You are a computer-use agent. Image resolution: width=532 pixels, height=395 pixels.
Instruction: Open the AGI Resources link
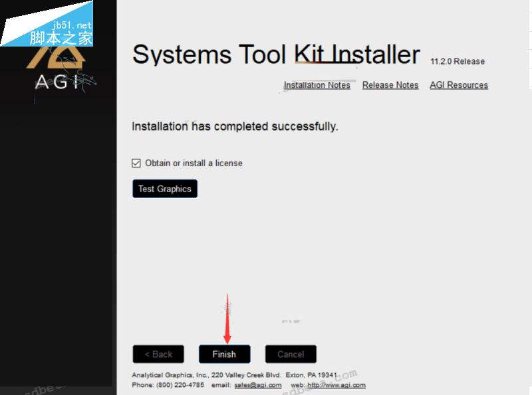[459, 85]
